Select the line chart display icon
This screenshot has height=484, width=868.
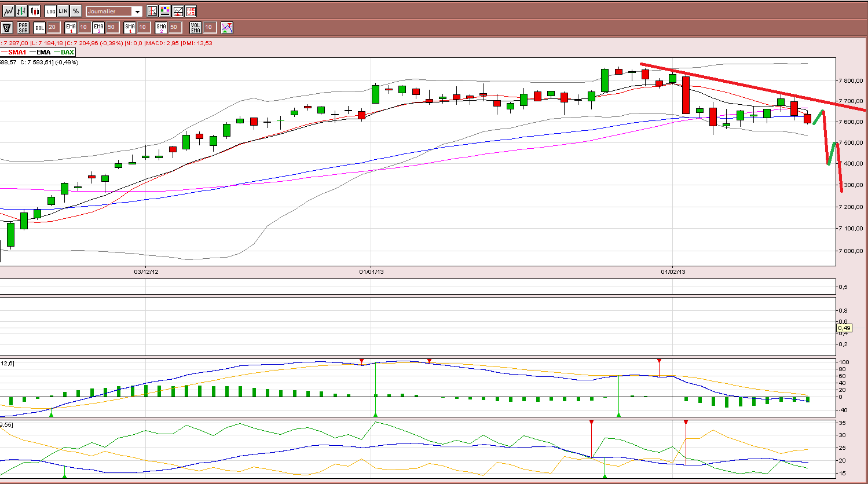9,11
